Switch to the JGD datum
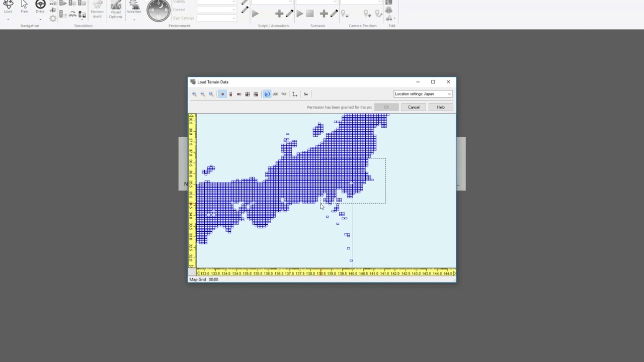 click(275, 94)
